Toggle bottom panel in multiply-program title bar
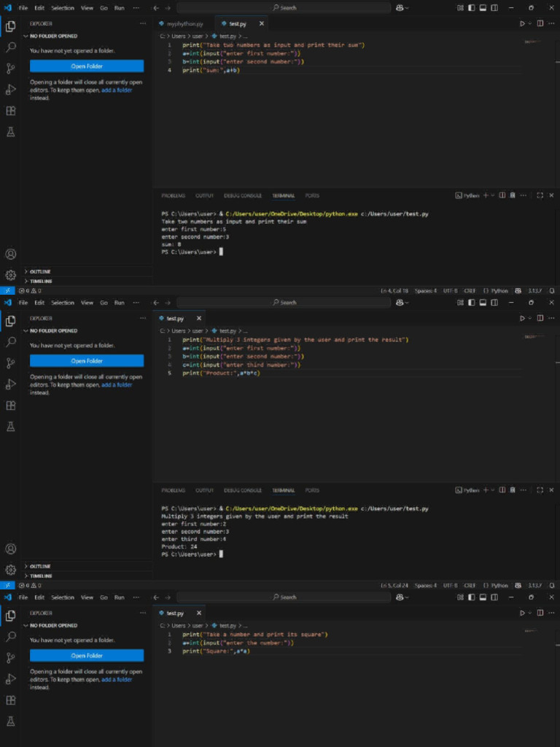Image resolution: width=560 pixels, height=747 pixels. coord(483,303)
